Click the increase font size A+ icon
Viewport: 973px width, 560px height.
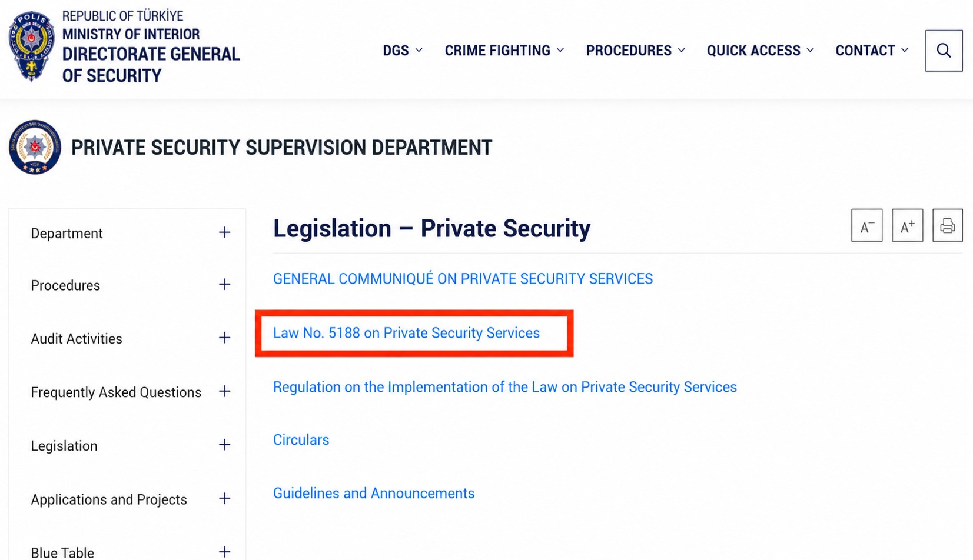907,225
